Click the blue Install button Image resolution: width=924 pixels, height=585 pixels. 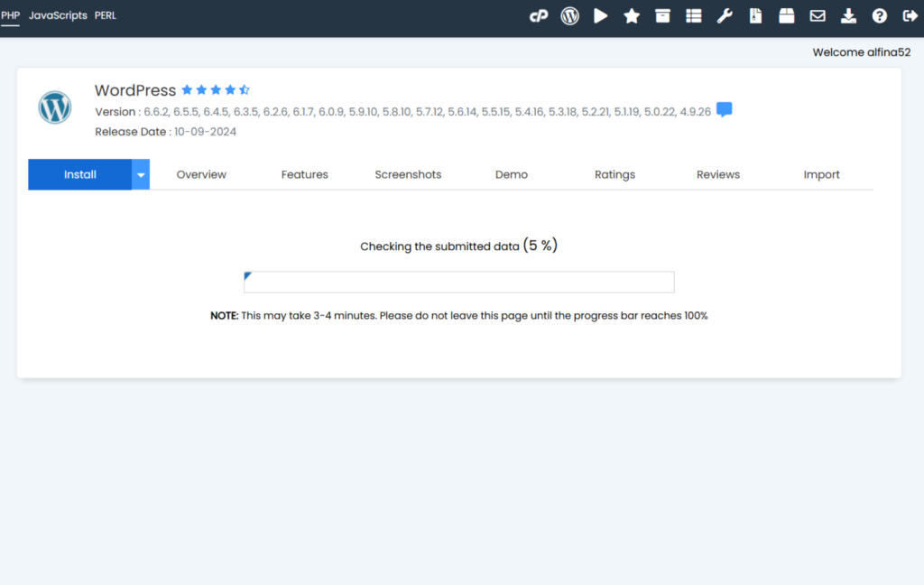(79, 174)
